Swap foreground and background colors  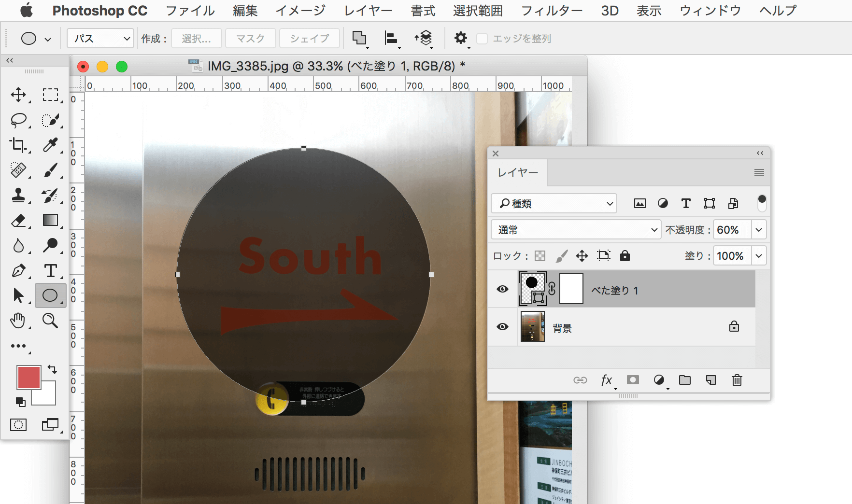[52, 369]
